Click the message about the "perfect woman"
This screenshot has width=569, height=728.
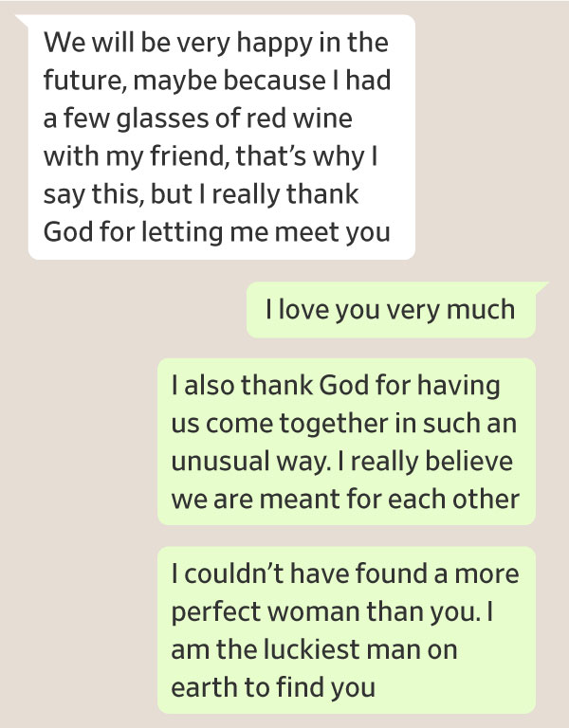click(345, 630)
